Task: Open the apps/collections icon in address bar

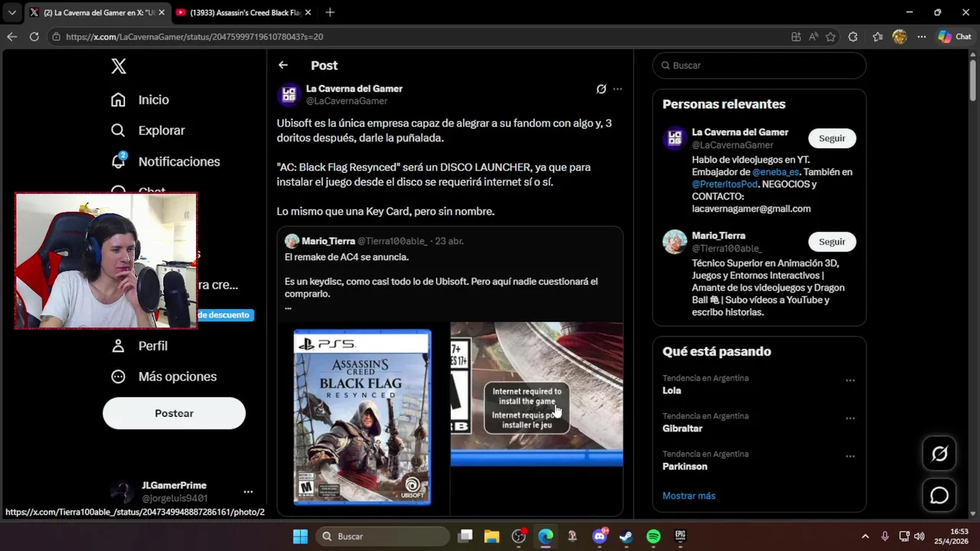Action: point(796,37)
